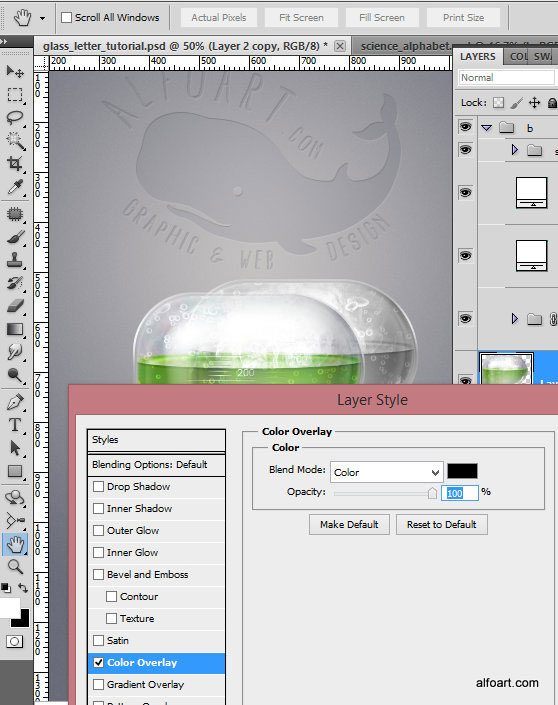Image resolution: width=558 pixels, height=705 pixels.
Task: Select the Crop tool
Action: (15, 164)
